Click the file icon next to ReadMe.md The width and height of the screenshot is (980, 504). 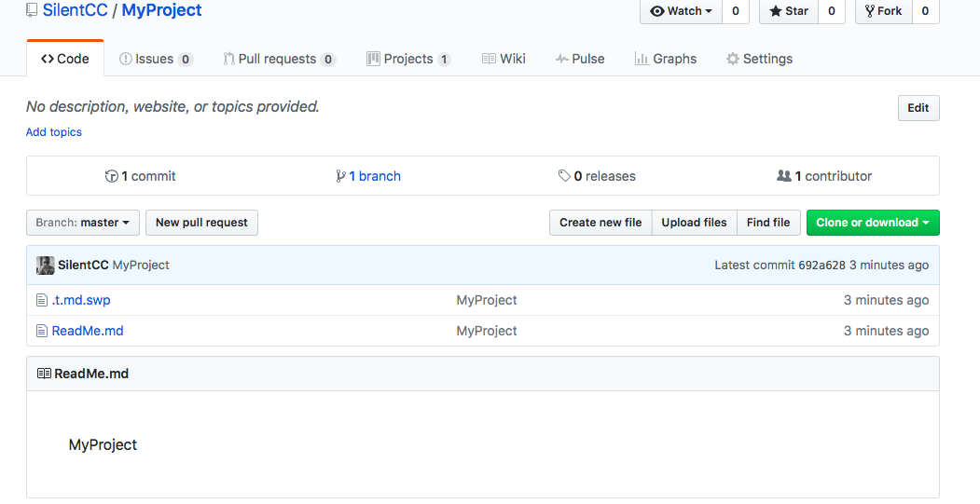point(41,331)
